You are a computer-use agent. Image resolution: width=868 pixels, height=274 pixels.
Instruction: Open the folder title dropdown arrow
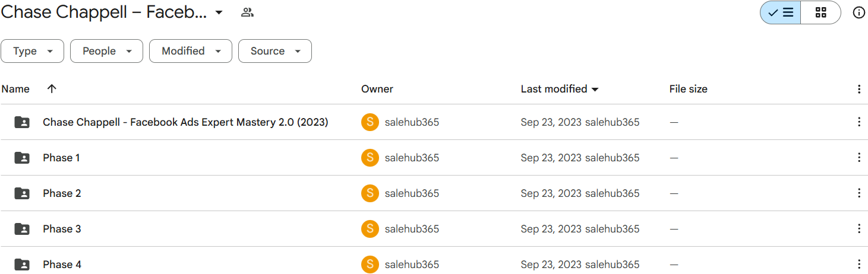tap(219, 12)
